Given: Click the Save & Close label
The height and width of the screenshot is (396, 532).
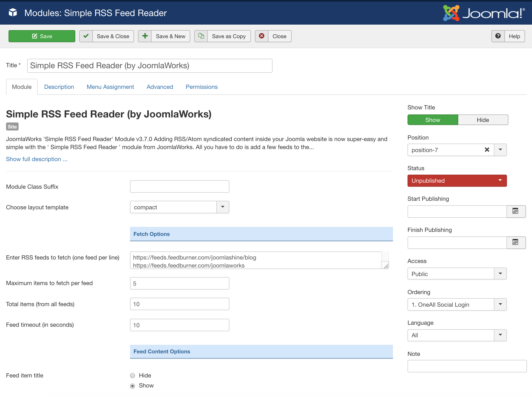Looking at the screenshot, I should [113, 36].
